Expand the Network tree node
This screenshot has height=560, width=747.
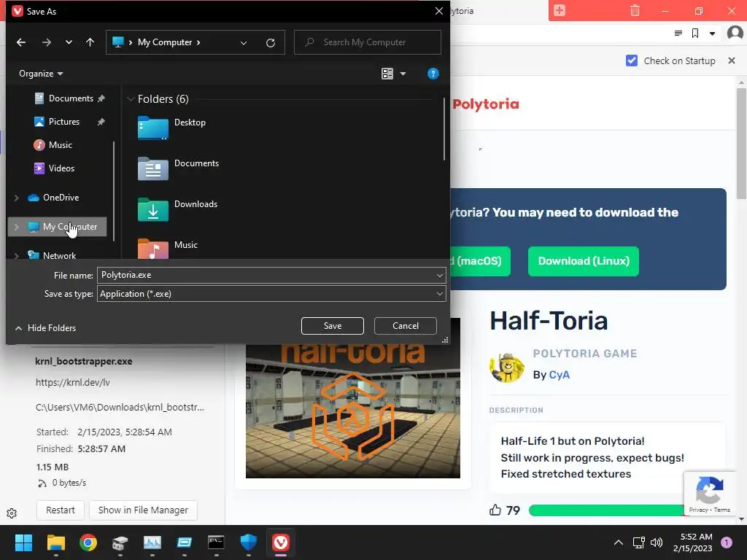[x=17, y=256]
